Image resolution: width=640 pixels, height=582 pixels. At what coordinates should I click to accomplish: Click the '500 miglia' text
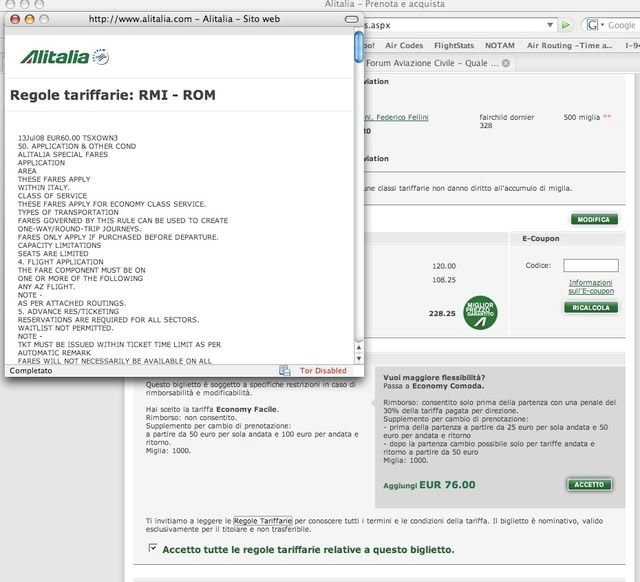click(x=582, y=118)
